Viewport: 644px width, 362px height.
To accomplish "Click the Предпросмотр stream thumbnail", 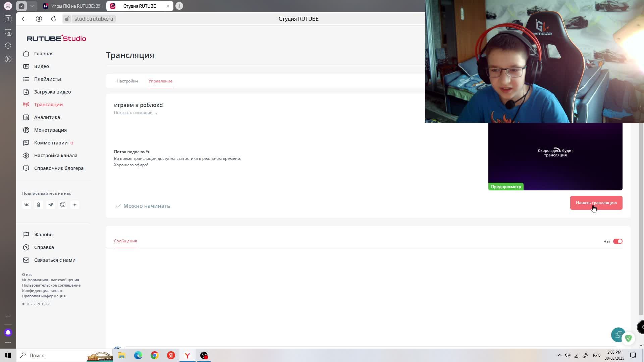I will [x=555, y=157].
